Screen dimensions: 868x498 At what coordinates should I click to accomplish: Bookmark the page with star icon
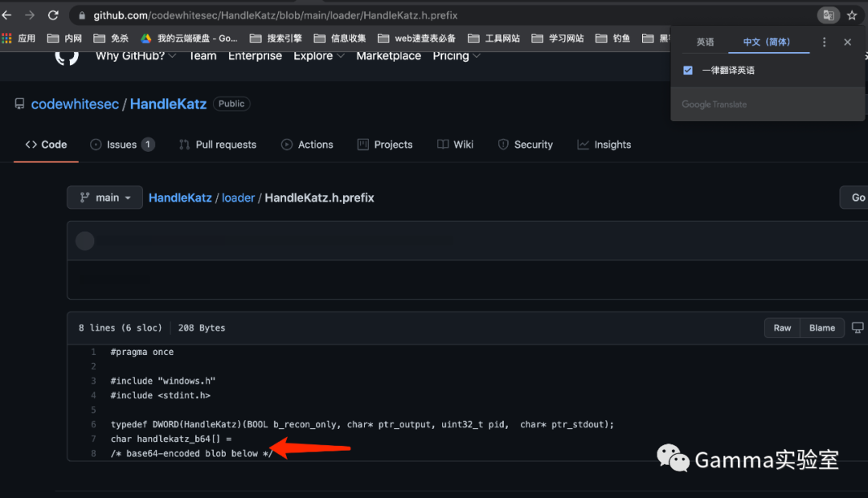pyautogui.click(x=852, y=15)
